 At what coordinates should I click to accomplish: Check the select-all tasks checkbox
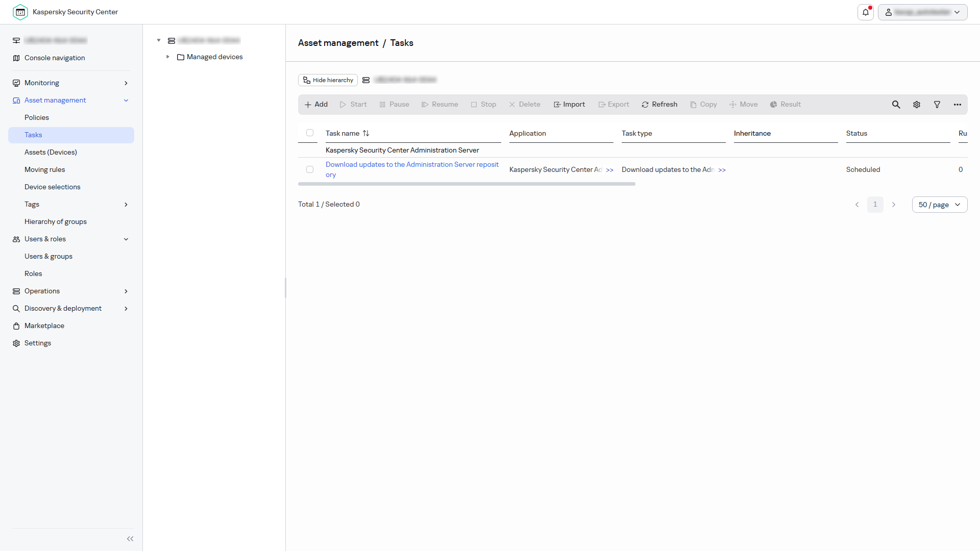309,133
